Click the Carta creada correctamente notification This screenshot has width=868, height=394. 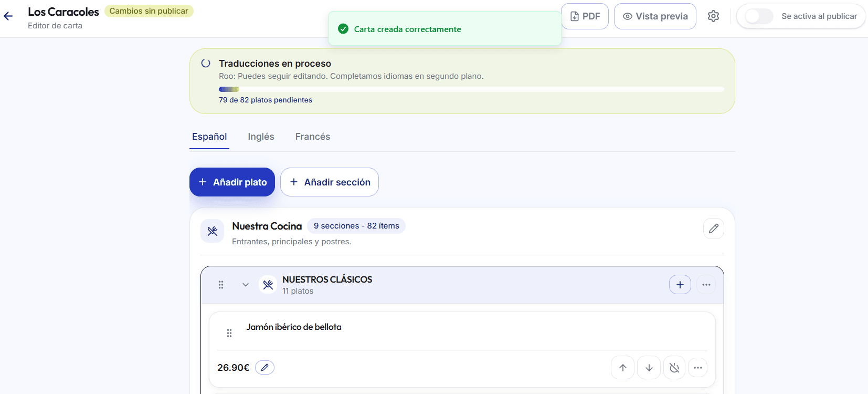[445, 29]
